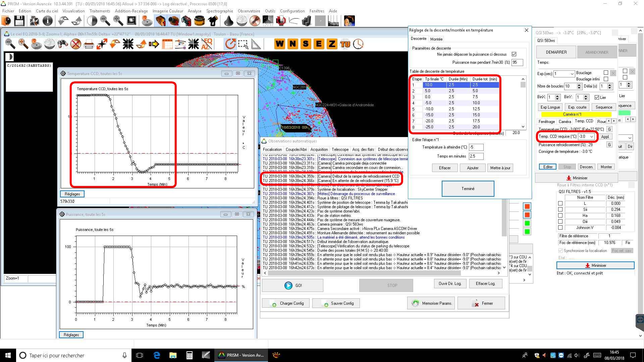644x362 pixels.
Task: Check the Ha filter checkbox
Action: point(560,216)
